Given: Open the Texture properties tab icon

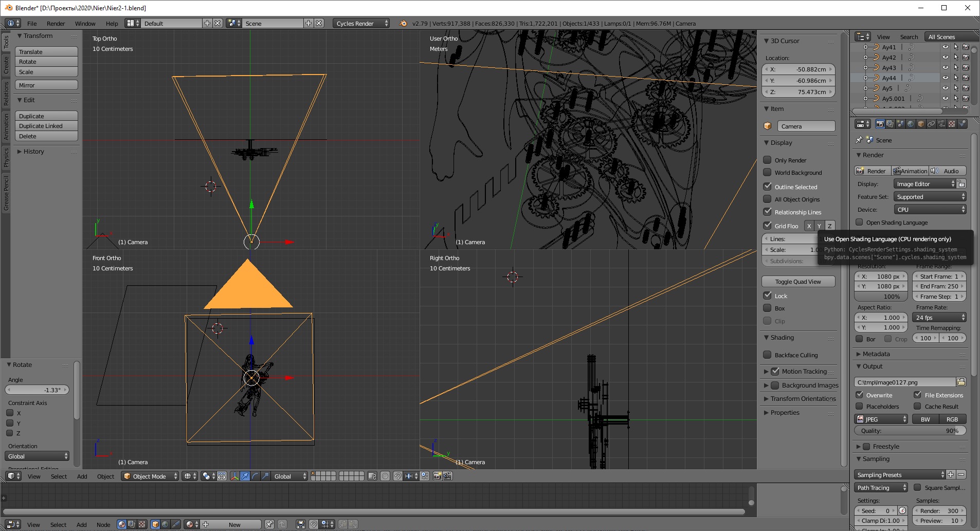Looking at the screenshot, I should coord(952,124).
